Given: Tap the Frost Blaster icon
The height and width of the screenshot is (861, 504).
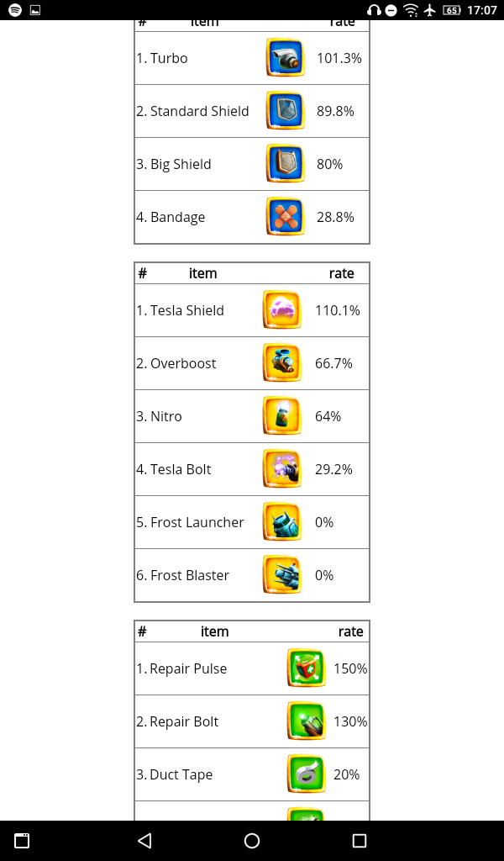Looking at the screenshot, I should coord(281,575).
